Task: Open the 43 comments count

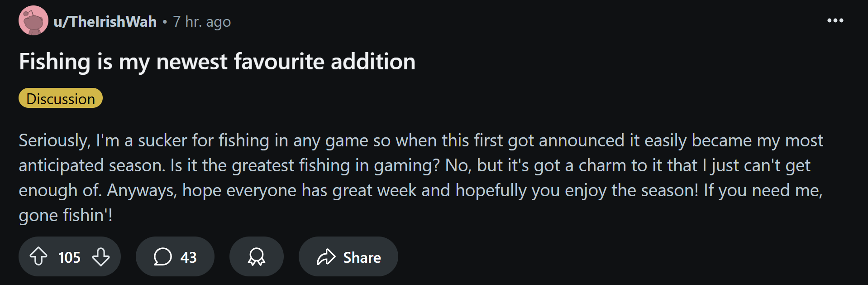Action: (188, 257)
